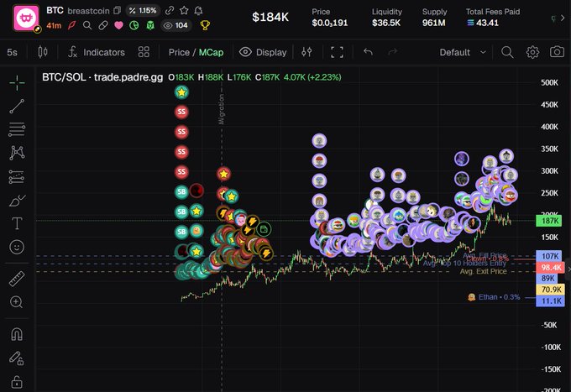Click the blue 11.1K Ethan price label
571x392 pixels.
[x=550, y=301]
